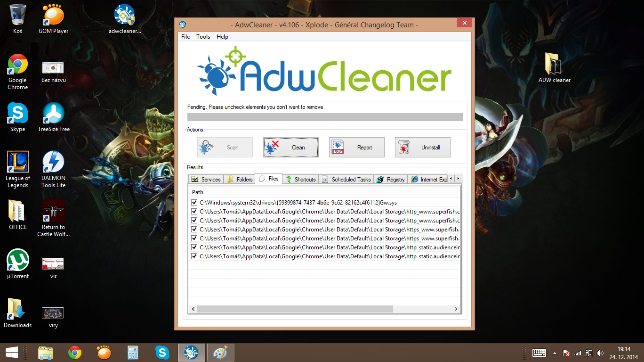
Task: Select the adwcleaner executable desktop icon
Action: [x=125, y=19]
